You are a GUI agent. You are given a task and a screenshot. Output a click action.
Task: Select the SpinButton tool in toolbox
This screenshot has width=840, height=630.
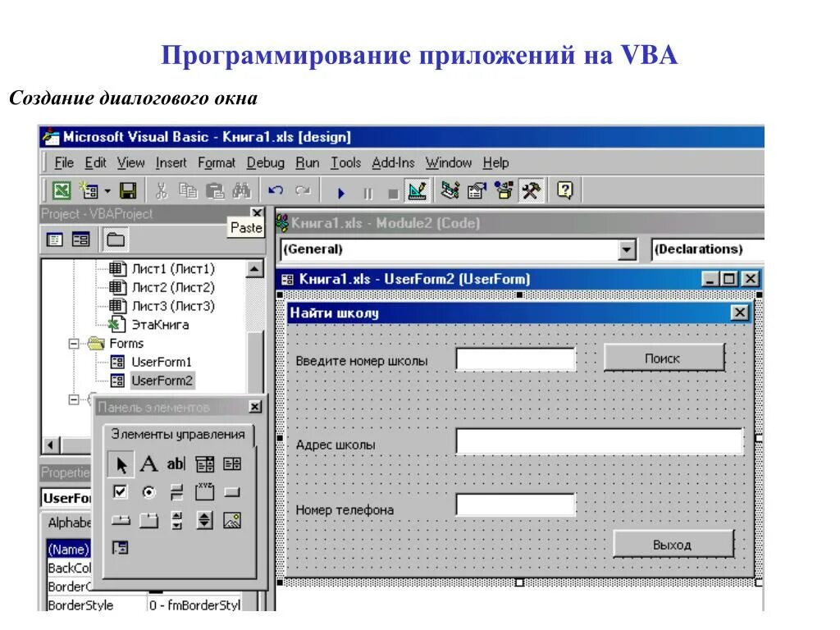[x=204, y=519]
